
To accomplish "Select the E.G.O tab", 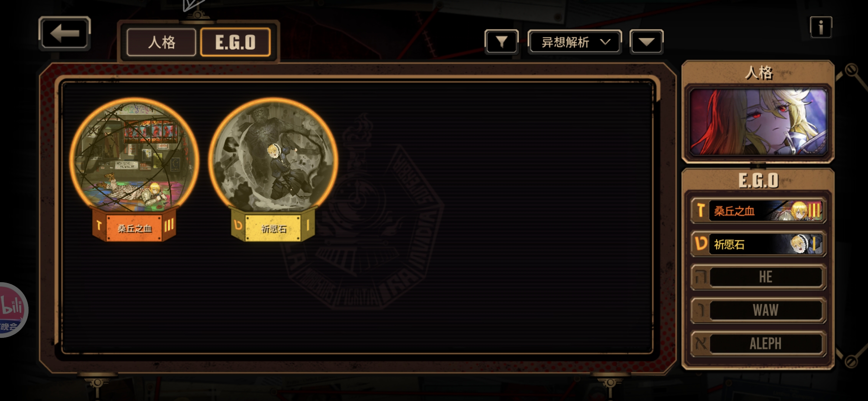I will coord(235,42).
